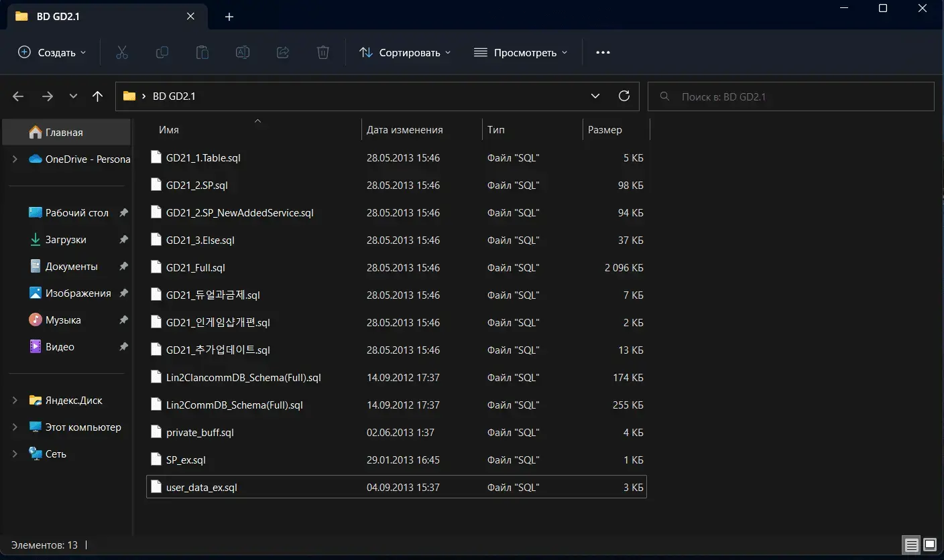The width and height of the screenshot is (944, 560).
Task: Click the Paste clipboard icon
Action: (202, 52)
